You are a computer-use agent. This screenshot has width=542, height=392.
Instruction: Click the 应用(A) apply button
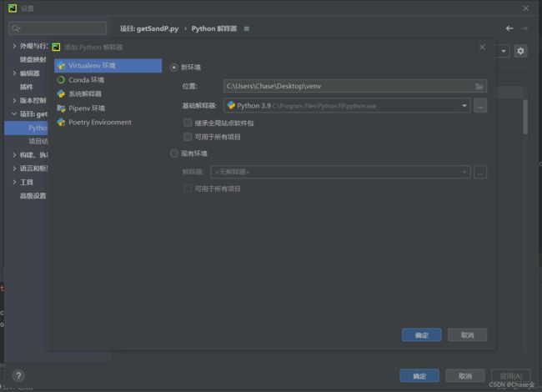(x=511, y=376)
